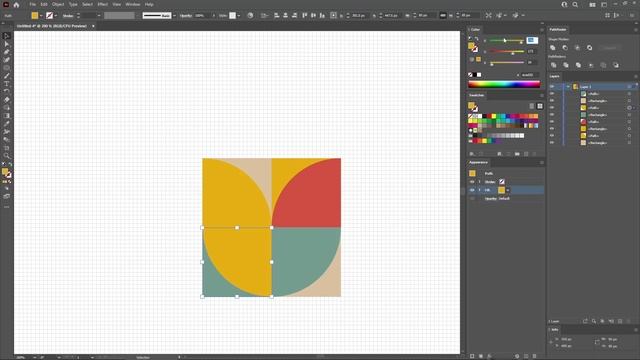The width and height of the screenshot is (640, 360).
Task: Select the Direct Selection tool
Action: click(7, 44)
